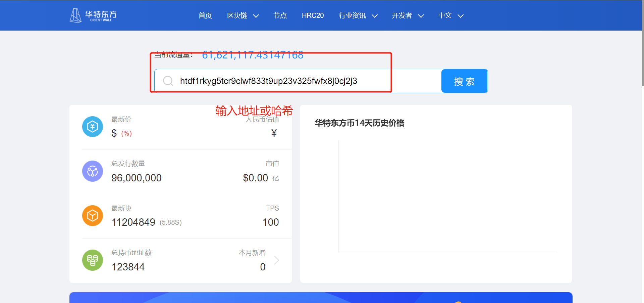
Task: Open the 中文 language selector
Action: (450, 15)
